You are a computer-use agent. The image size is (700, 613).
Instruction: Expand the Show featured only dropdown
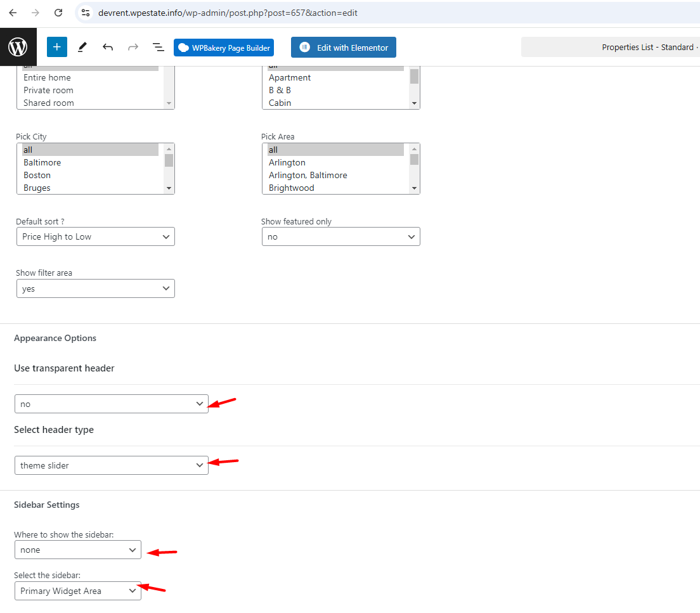pyautogui.click(x=340, y=236)
